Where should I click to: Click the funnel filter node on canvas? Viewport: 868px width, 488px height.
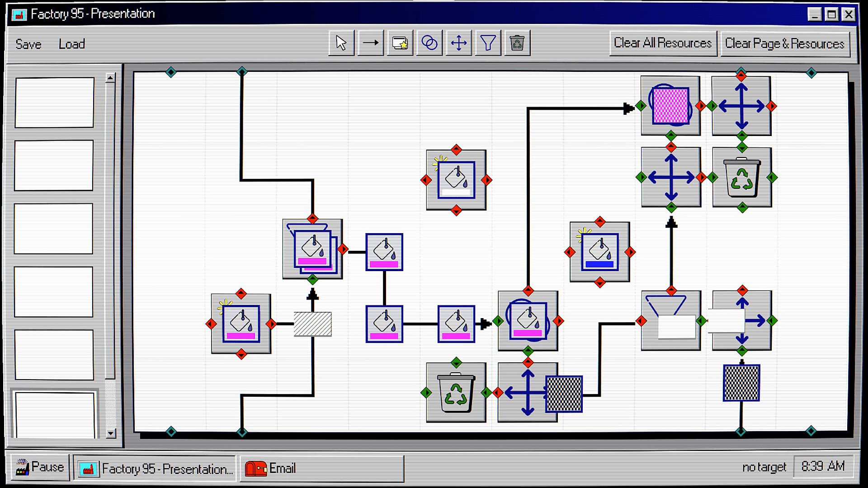[670, 320]
